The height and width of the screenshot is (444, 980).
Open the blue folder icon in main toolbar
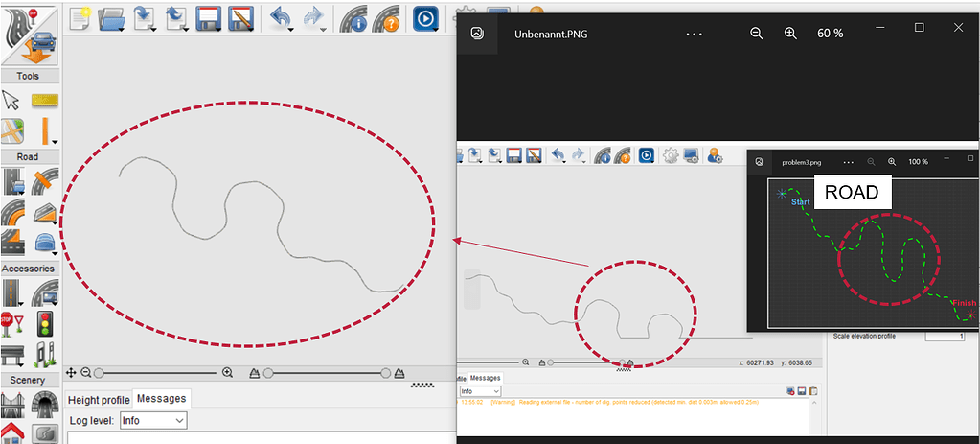click(112, 18)
